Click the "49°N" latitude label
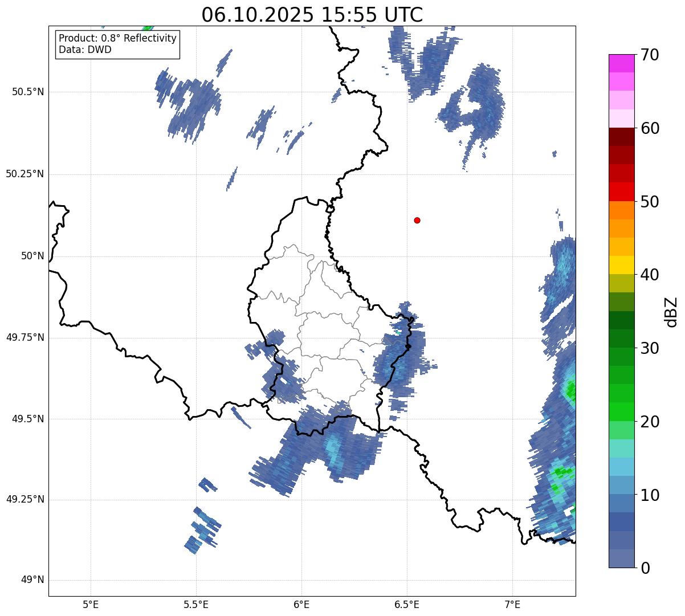This screenshot has width=685, height=616. pyautogui.click(x=32, y=580)
